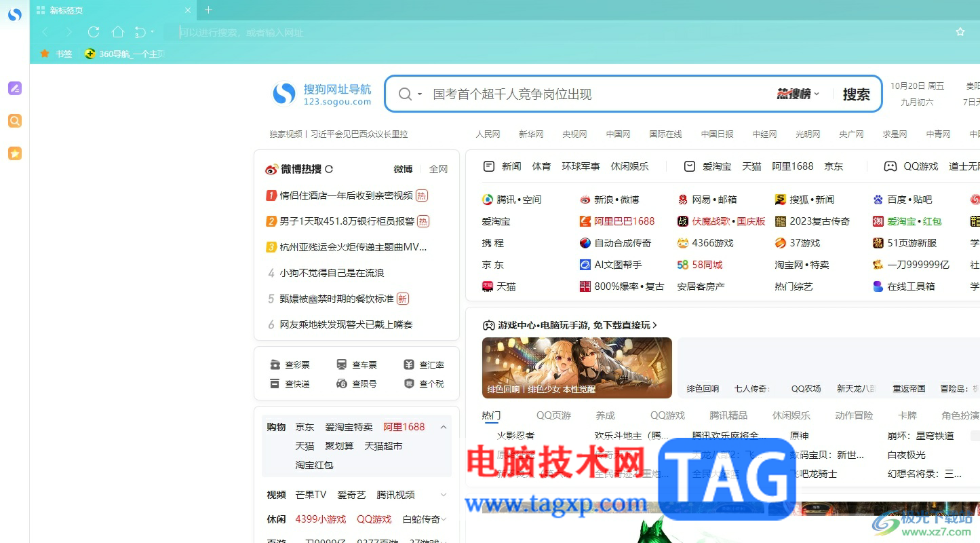Open a new tab with plus button
The image size is (980, 543).
click(208, 10)
